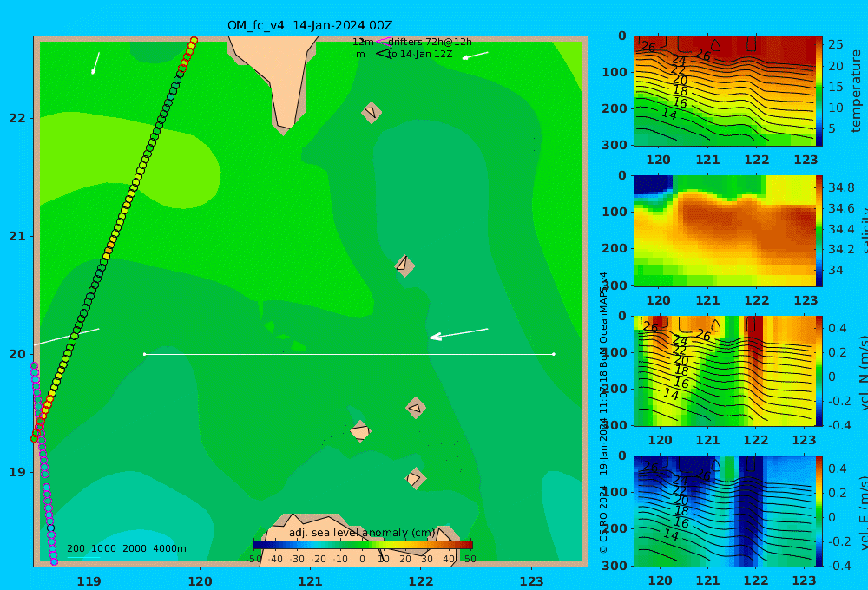Click the '© CSIRO 2024' copyright text
Image resolution: width=868 pixels, height=590 pixels.
tap(603, 520)
